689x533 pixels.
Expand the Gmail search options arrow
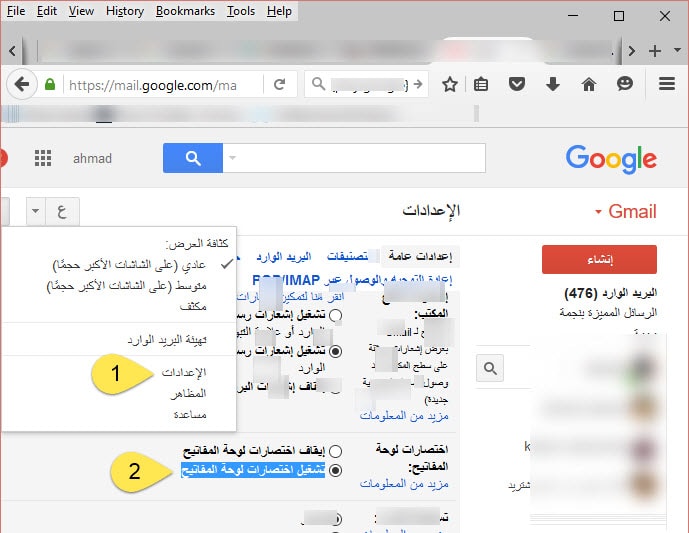[233, 158]
